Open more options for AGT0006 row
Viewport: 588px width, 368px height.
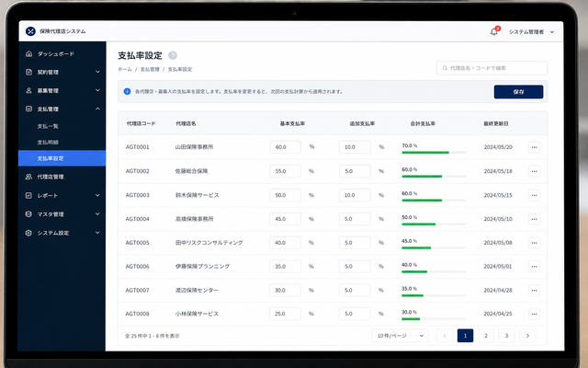click(x=534, y=267)
